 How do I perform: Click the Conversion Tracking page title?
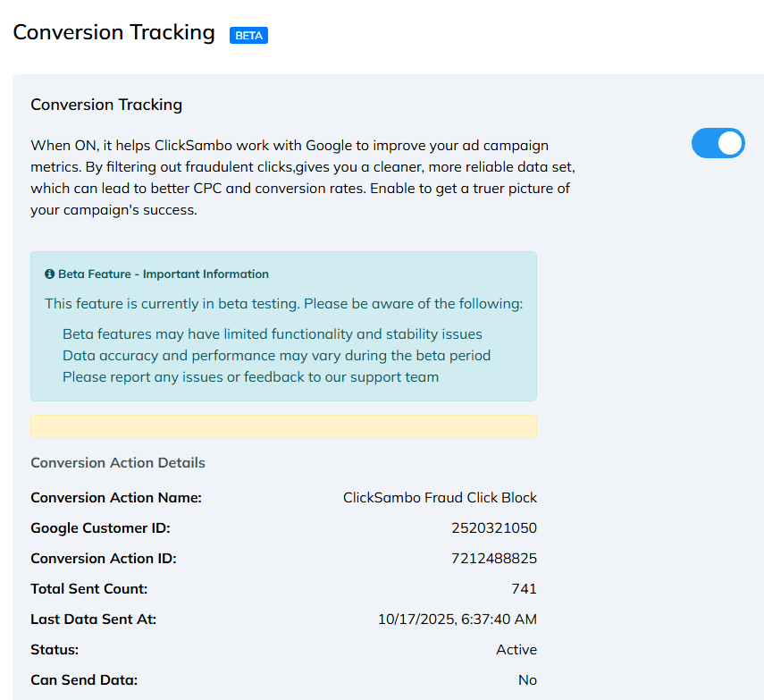tap(113, 33)
